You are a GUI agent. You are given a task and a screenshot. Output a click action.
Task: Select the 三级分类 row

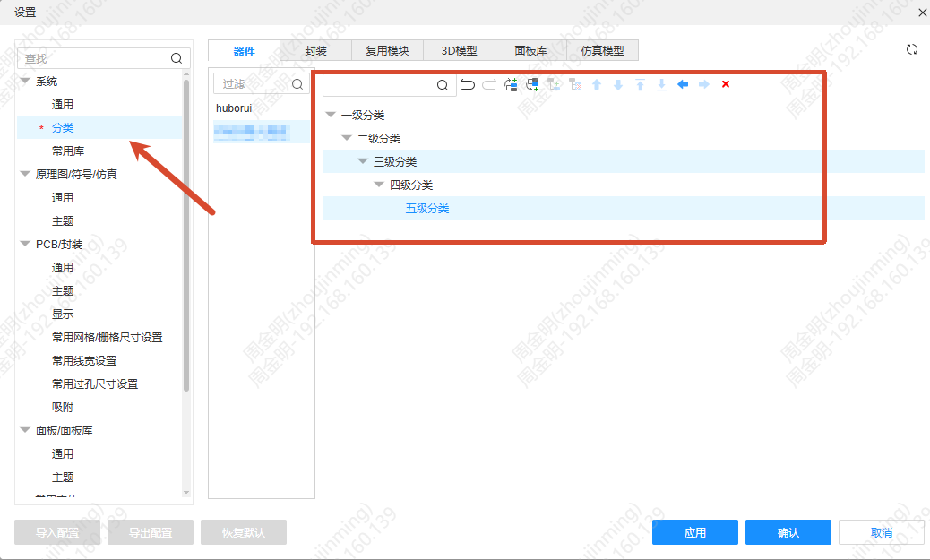click(624, 161)
